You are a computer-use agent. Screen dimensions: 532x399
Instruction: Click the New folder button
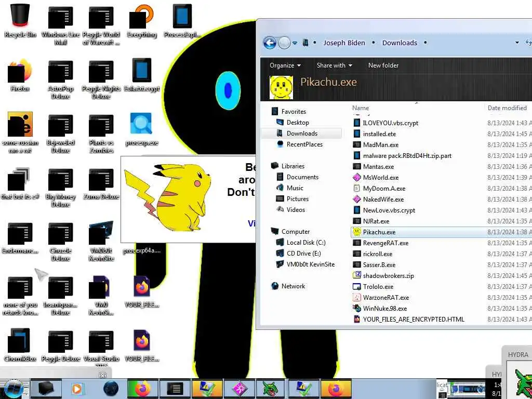pos(383,65)
